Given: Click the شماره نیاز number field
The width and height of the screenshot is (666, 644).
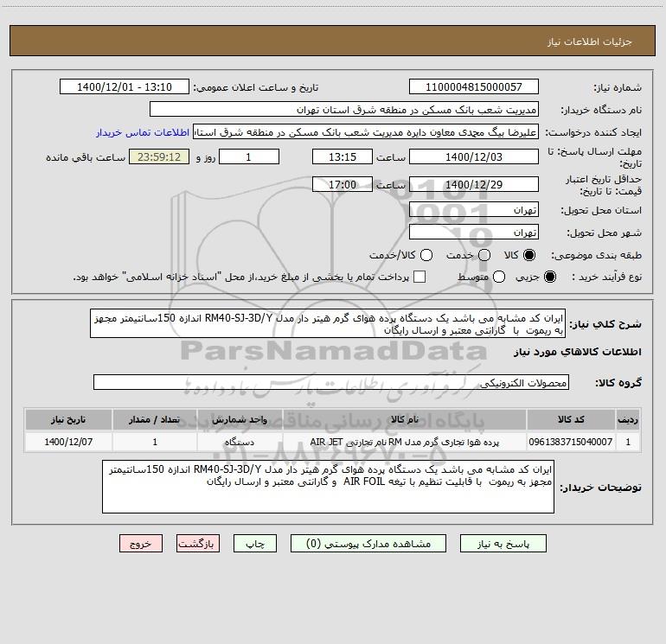Looking at the screenshot, I should (x=474, y=87).
